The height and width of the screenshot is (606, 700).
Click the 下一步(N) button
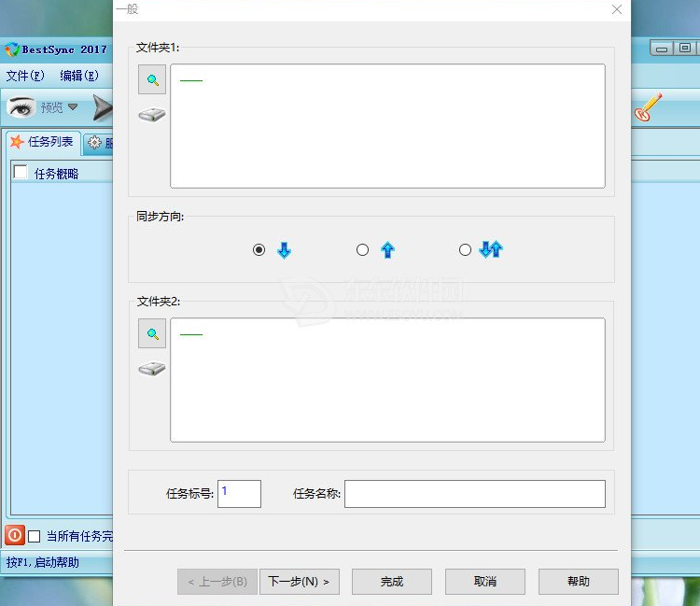coord(300,582)
